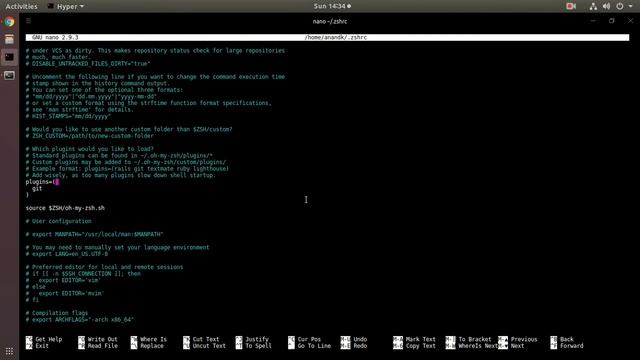
Task: Click the HIST_STAMPS comment line
Action: coord(68,116)
